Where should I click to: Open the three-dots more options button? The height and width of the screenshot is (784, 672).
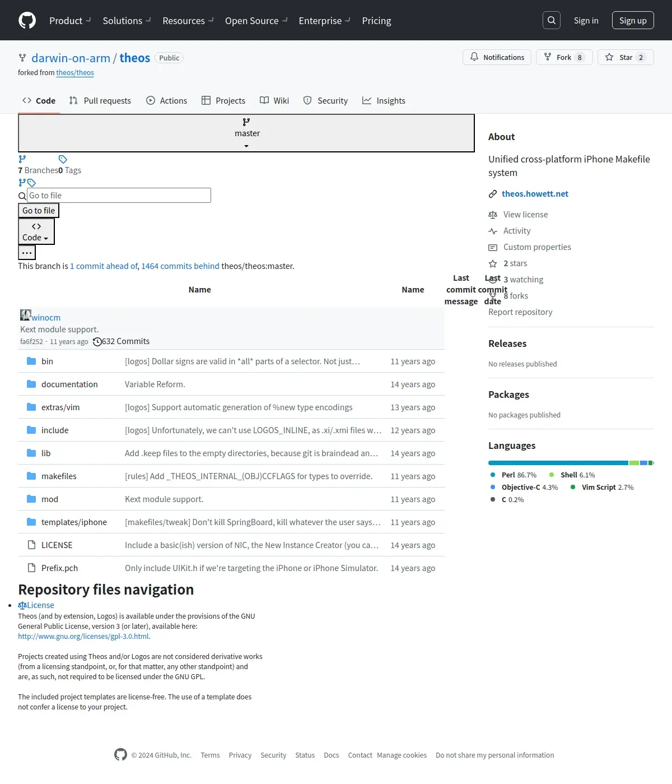coord(27,253)
